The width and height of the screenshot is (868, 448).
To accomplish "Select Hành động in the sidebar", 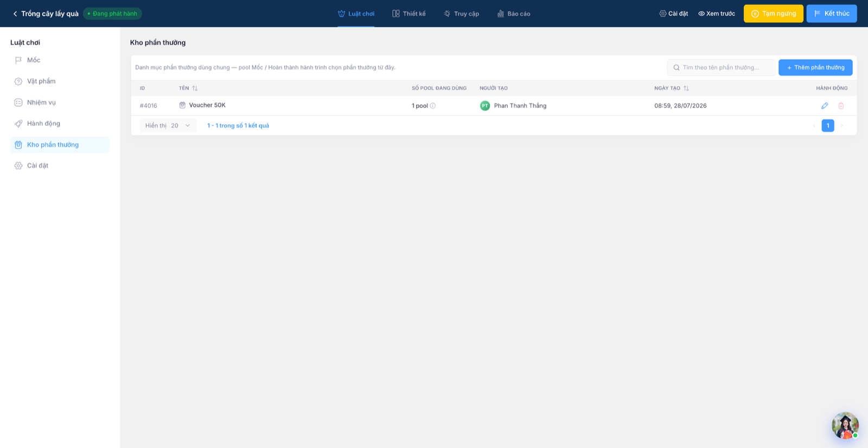I will 60,124.
